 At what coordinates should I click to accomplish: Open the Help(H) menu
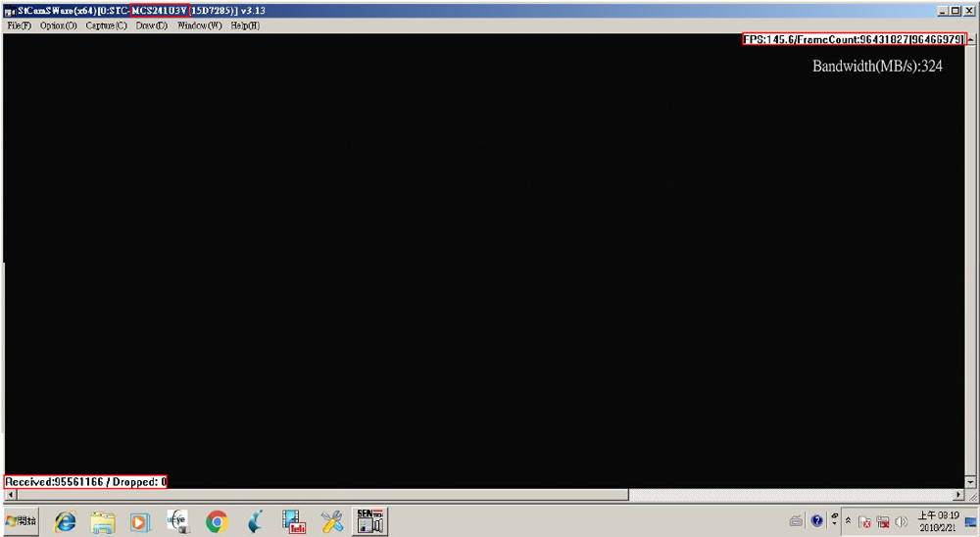click(x=245, y=25)
